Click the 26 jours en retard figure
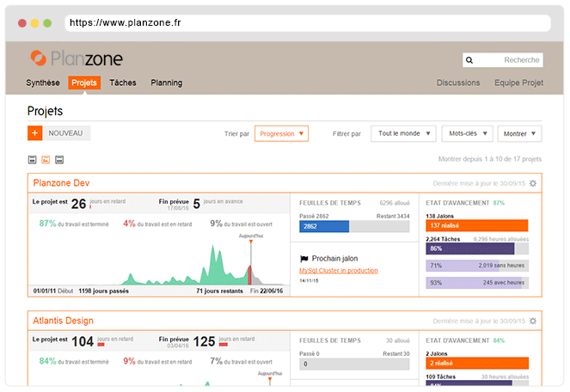570x392 pixels. pos(78,204)
